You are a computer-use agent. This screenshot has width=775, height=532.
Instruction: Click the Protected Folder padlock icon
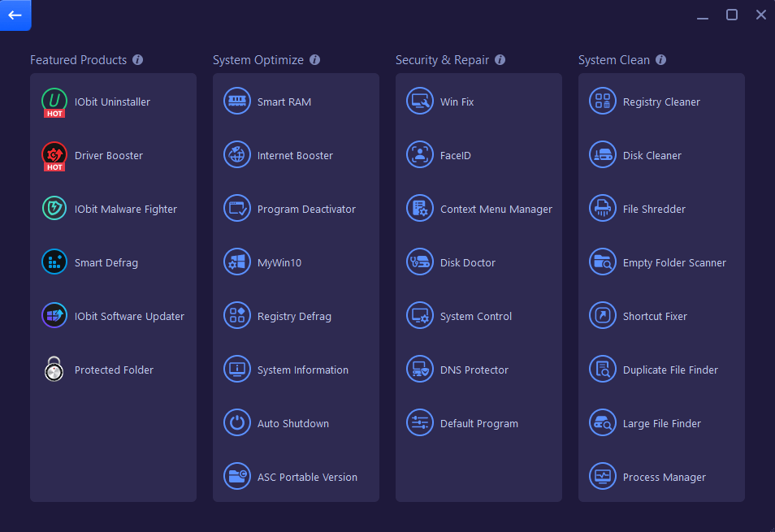[x=54, y=369]
